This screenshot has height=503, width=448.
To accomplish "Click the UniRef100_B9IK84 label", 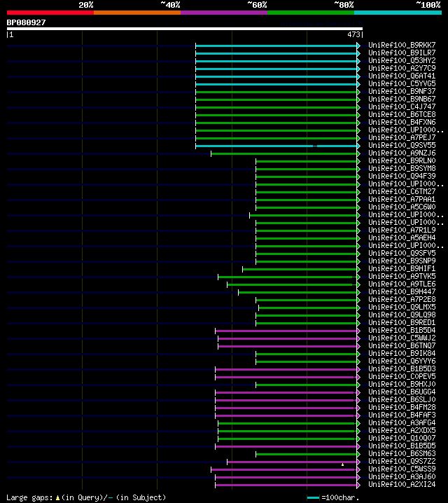I will (402, 353).
